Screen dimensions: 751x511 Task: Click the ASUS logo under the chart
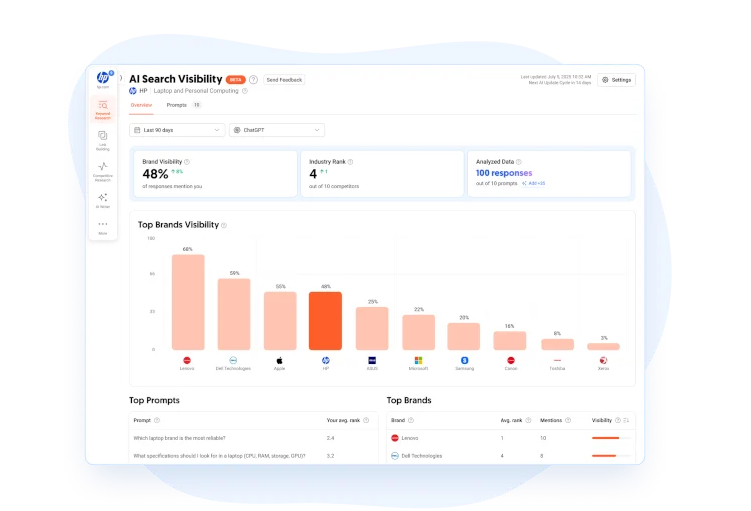372,360
